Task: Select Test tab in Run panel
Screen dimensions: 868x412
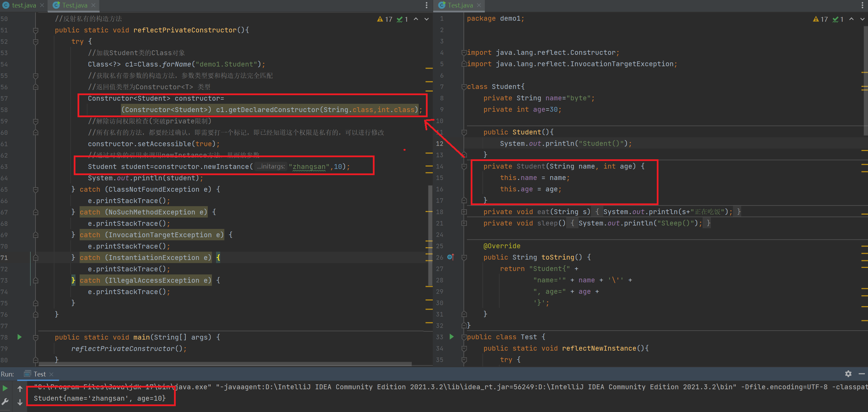Action: pyautogui.click(x=39, y=374)
